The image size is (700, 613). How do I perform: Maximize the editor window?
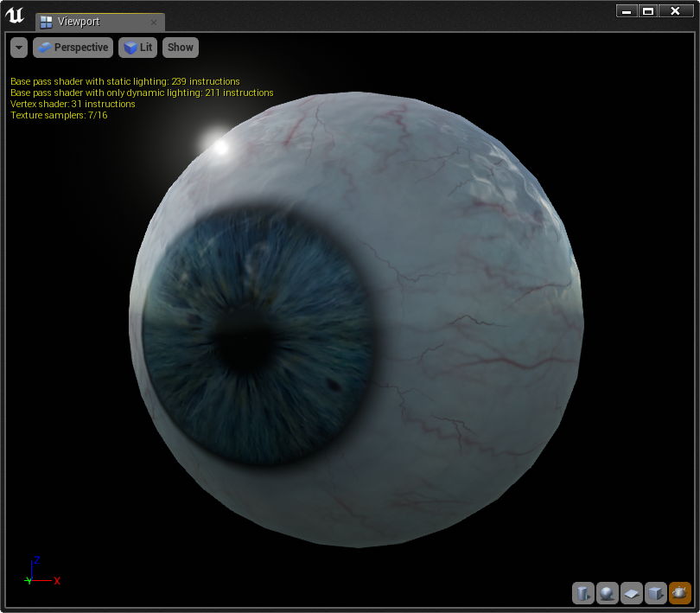pos(648,11)
